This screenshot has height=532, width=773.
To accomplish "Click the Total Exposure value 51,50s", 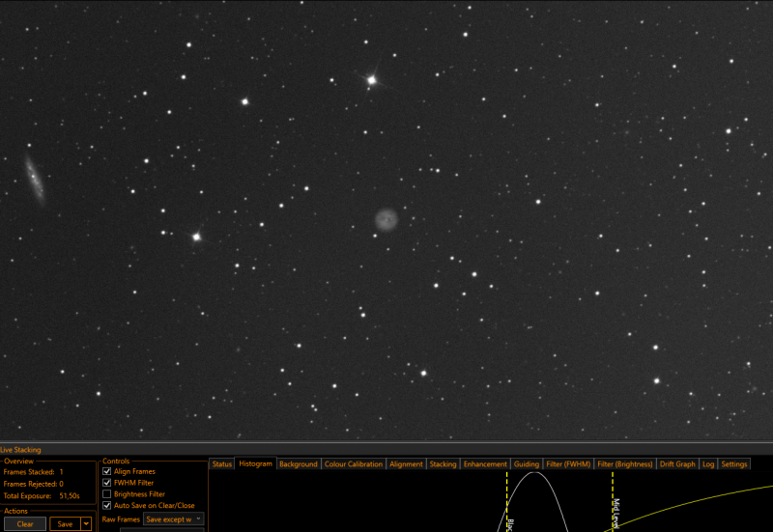I will pyautogui.click(x=70, y=496).
